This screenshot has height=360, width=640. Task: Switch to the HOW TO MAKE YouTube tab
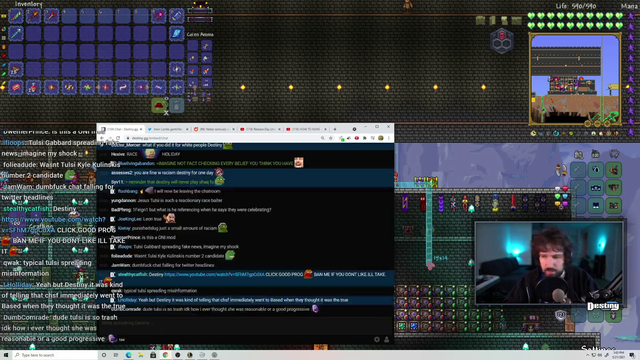point(306,129)
